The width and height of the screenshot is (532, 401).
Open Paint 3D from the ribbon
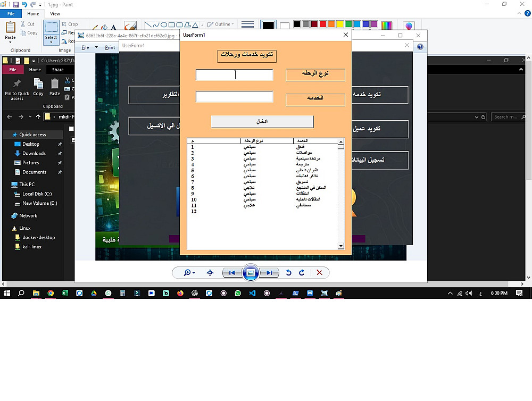click(x=409, y=26)
